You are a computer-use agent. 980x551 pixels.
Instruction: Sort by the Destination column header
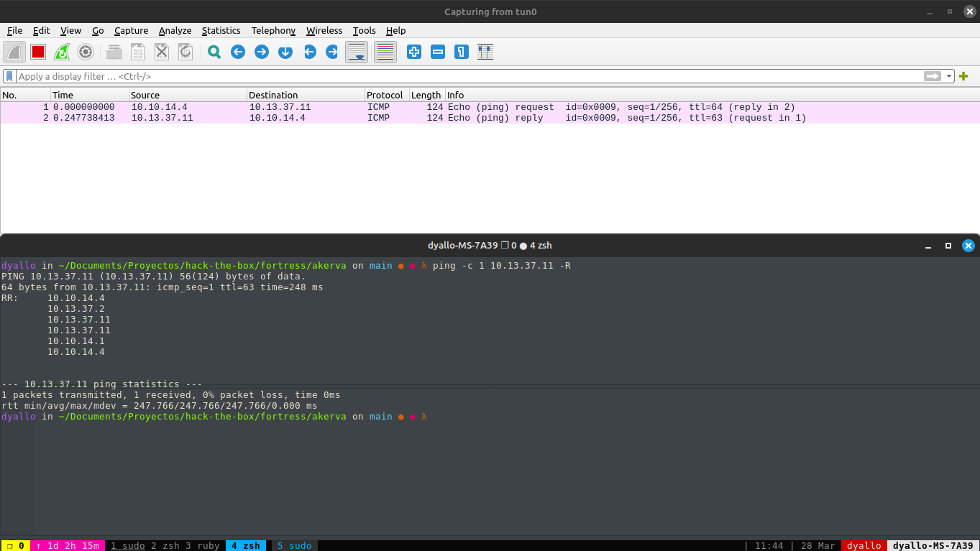306,95
